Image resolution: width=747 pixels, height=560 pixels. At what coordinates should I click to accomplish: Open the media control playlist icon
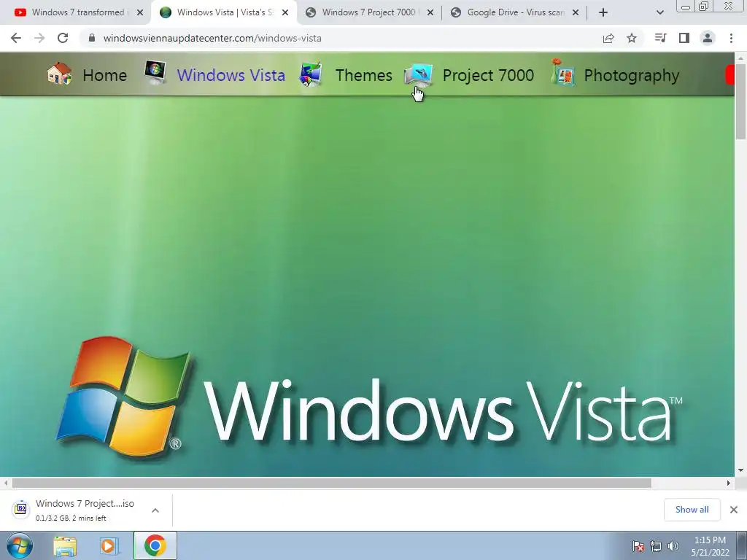(660, 38)
